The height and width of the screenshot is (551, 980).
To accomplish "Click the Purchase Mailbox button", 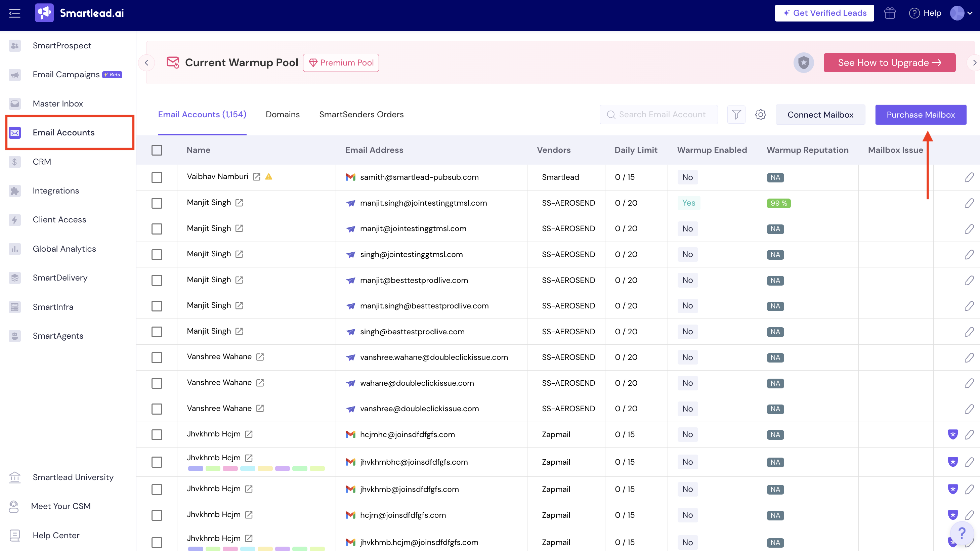I will pos(920,115).
